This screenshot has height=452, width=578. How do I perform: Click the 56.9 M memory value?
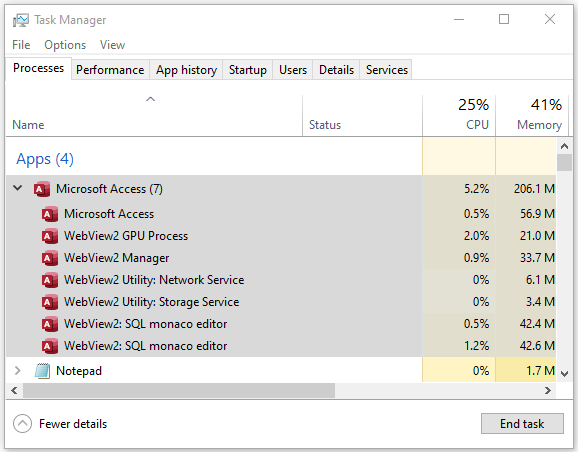537,213
